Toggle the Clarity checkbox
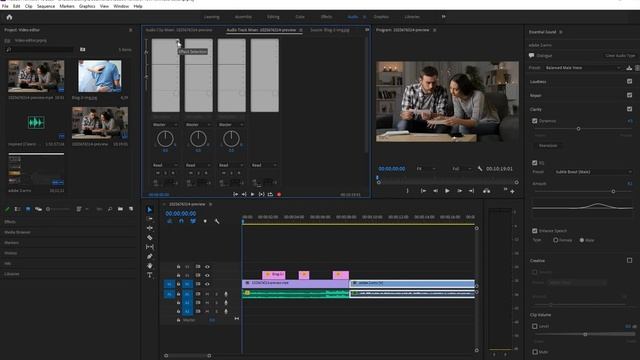 coord(629,109)
